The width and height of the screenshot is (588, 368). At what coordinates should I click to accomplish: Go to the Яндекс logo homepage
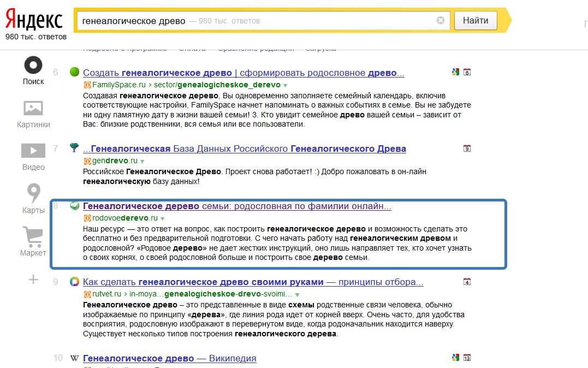click(34, 20)
